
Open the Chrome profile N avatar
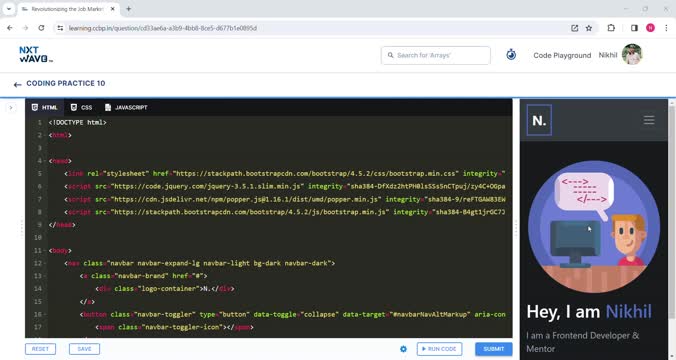651,28
